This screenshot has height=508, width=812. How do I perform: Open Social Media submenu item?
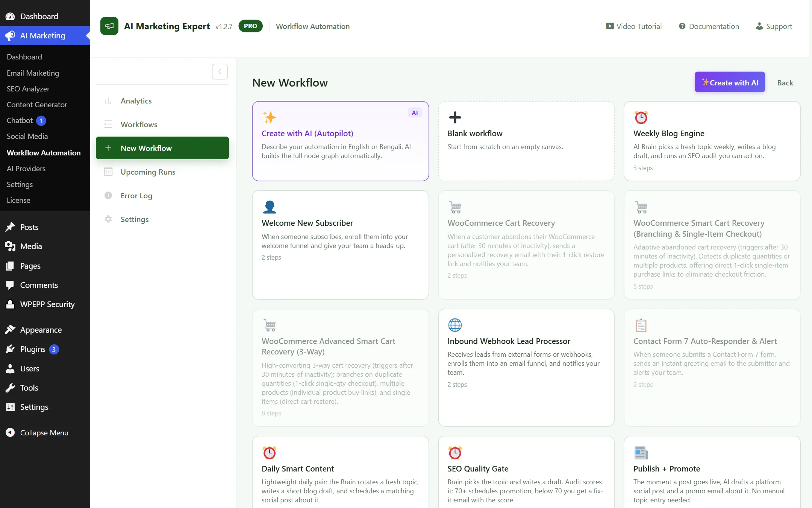click(x=27, y=136)
